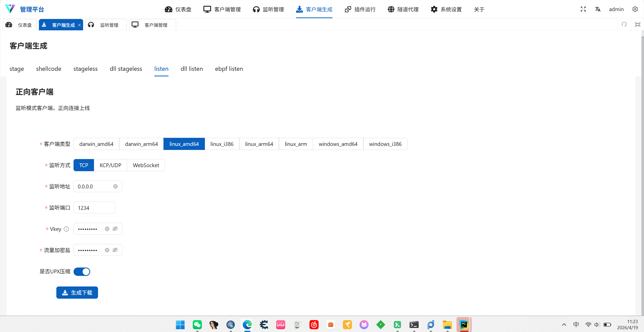This screenshot has height=332, width=644.
Task: Choose darwin_amd64 client type
Action: coord(96,144)
